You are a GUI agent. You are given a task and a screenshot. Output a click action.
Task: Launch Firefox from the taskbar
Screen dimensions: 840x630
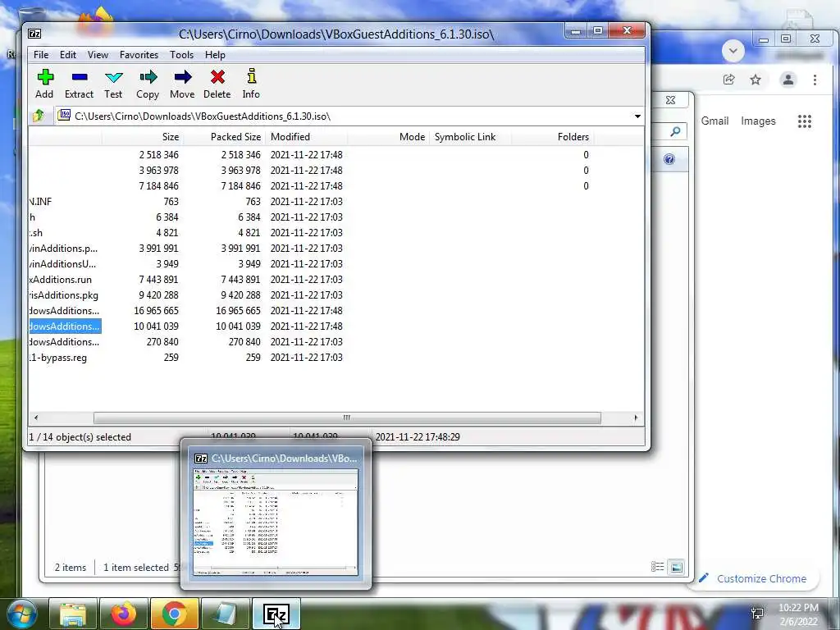pos(124,614)
